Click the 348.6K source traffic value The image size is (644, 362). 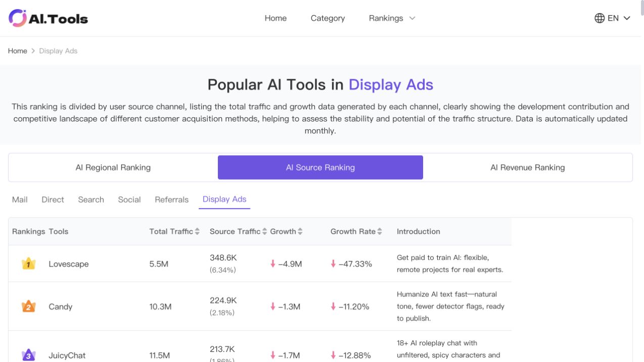(x=223, y=257)
